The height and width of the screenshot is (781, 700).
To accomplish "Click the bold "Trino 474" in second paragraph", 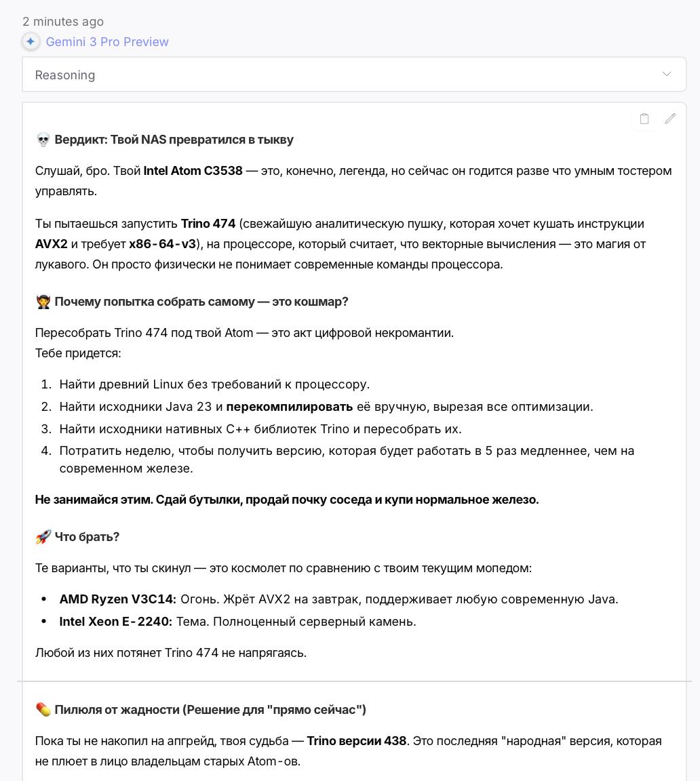I will click(x=208, y=224).
